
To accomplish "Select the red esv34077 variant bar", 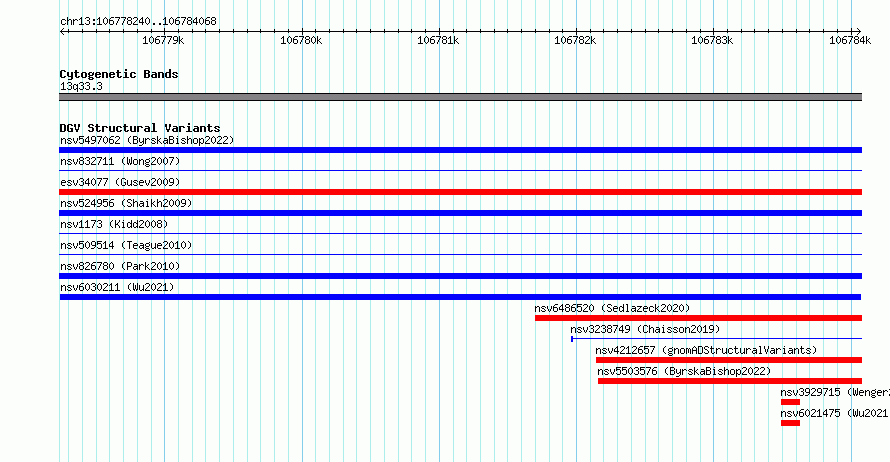I will point(460,192).
